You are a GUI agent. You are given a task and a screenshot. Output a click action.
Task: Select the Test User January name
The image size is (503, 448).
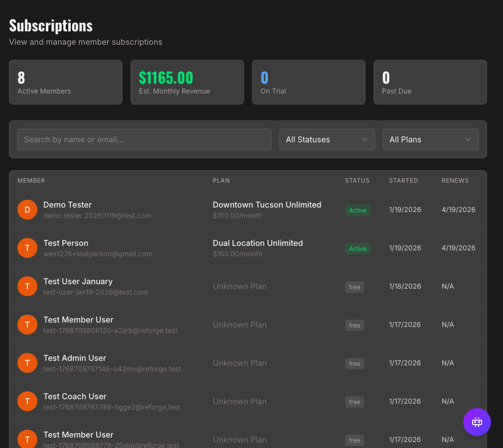[78, 281]
